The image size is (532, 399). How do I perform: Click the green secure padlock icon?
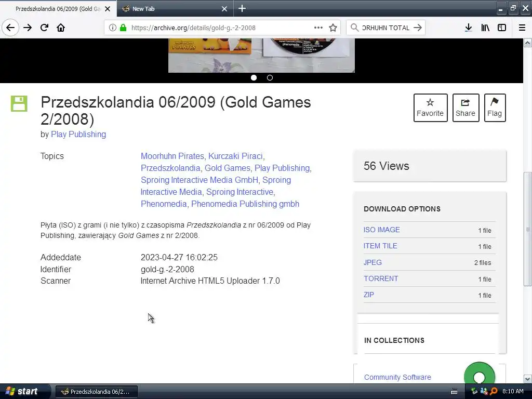123,28
